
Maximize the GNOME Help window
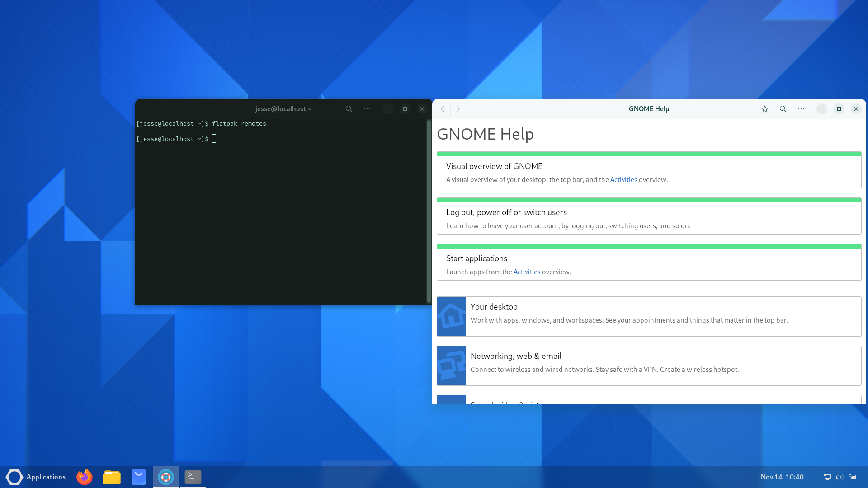tap(839, 109)
